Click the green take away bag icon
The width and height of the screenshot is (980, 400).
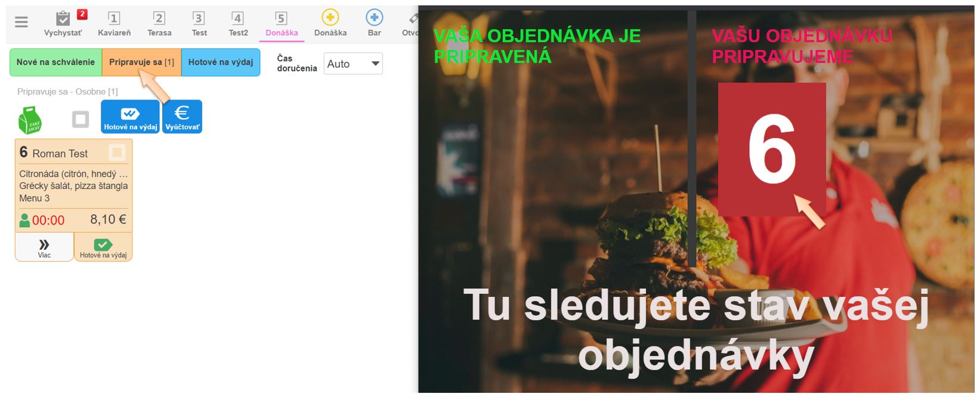[30, 120]
